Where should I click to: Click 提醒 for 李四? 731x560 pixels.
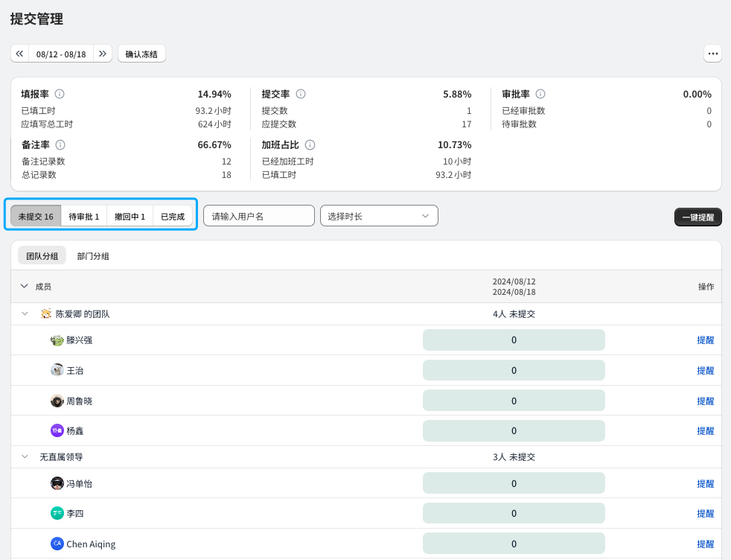tap(706, 513)
